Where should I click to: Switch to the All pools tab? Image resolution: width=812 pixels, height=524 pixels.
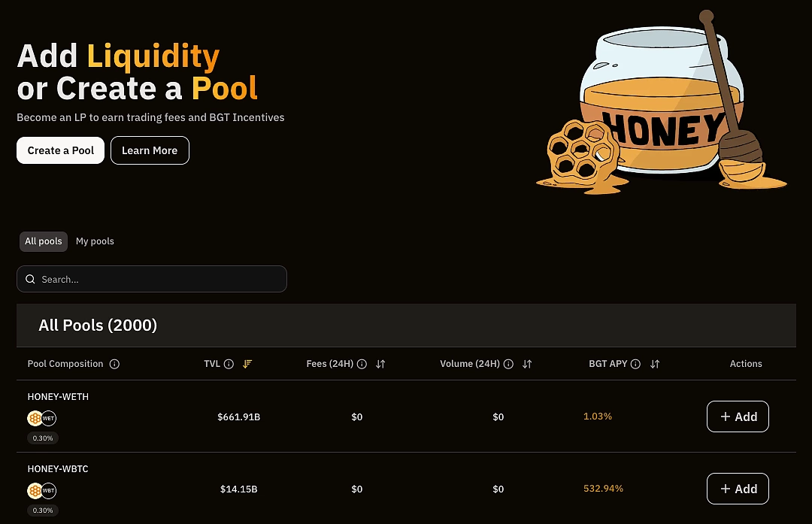[x=44, y=241]
